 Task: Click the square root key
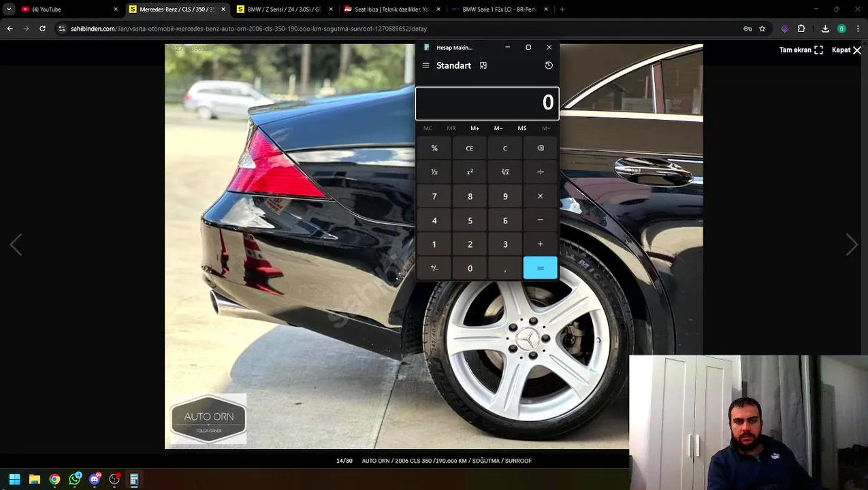click(505, 172)
